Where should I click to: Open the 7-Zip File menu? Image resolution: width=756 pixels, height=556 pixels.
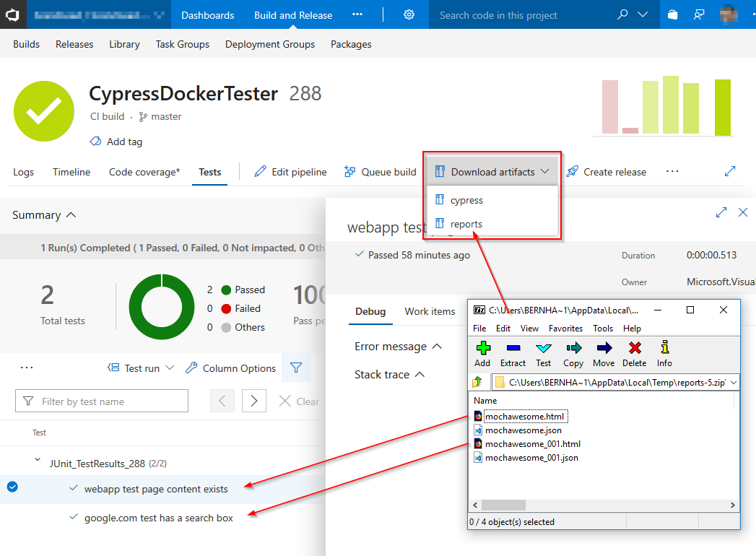coord(479,329)
